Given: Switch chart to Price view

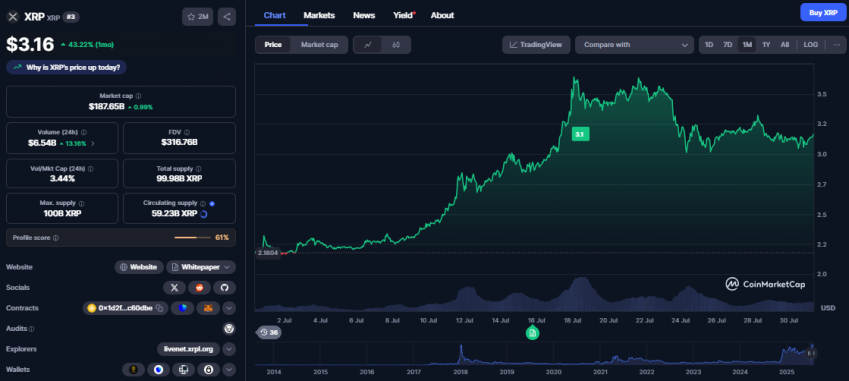Looking at the screenshot, I should click(273, 45).
